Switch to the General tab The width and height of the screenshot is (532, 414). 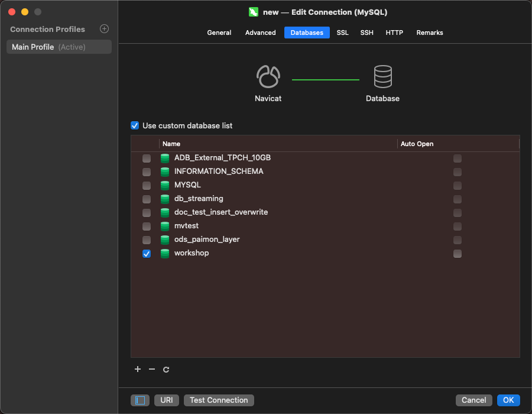point(219,33)
